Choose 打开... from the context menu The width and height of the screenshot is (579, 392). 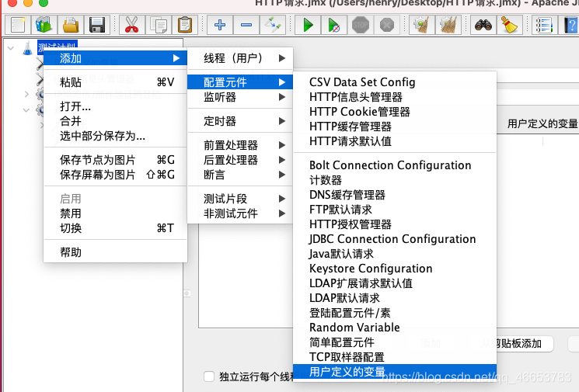tap(115, 106)
